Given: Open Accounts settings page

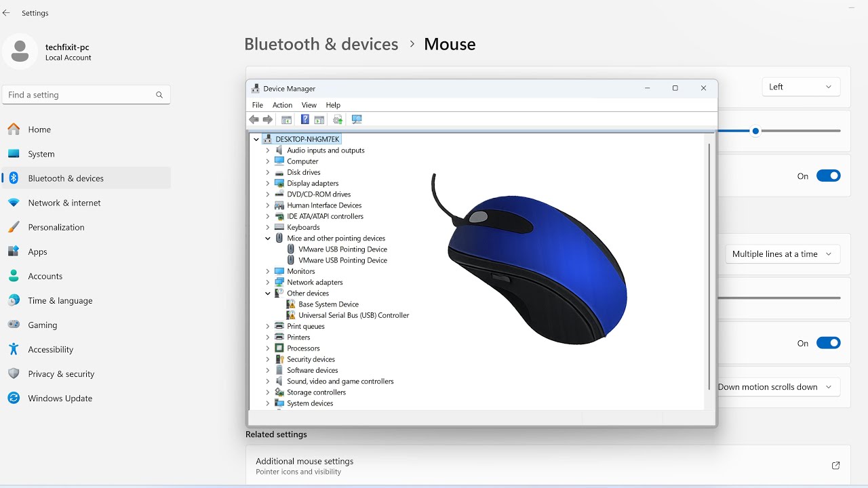Looking at the screenshot, I should point(86,276).
